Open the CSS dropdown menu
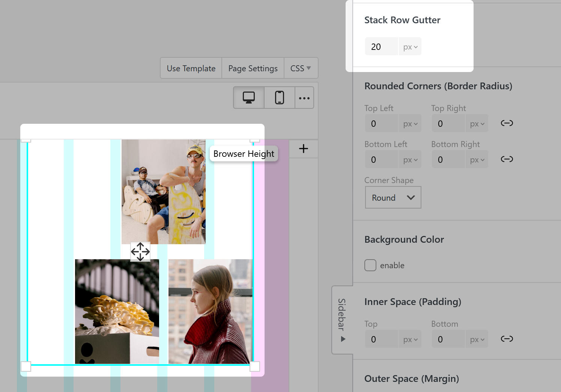561x392 pixels. click(x=301, y=68)
